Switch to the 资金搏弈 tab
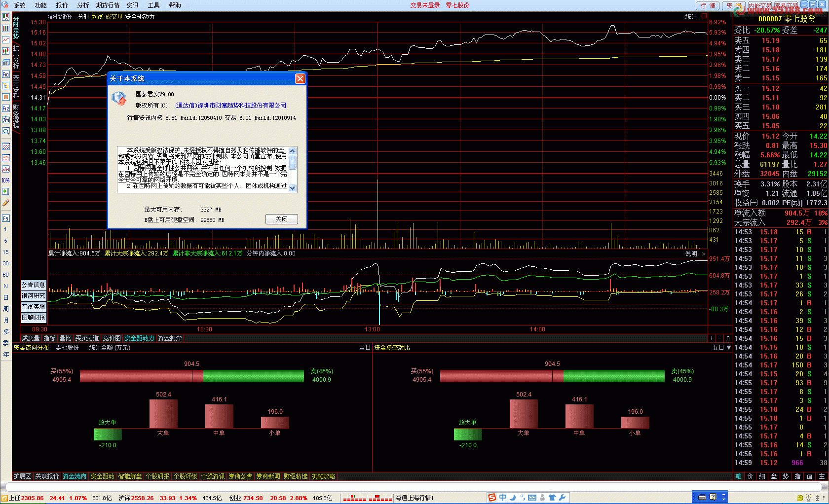The image size is (829, 504). click(x=170, y=338)
